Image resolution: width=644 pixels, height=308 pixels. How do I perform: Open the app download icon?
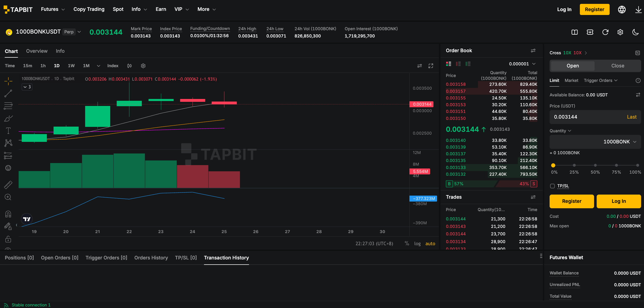pyautogui.click(x=638, y=10)
